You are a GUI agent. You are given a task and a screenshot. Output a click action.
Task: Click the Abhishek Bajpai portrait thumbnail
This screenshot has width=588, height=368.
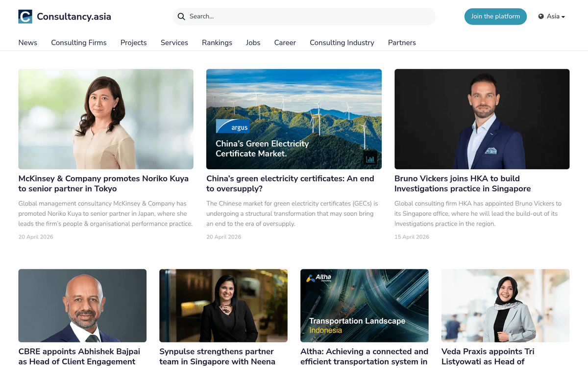coord(82,305)
